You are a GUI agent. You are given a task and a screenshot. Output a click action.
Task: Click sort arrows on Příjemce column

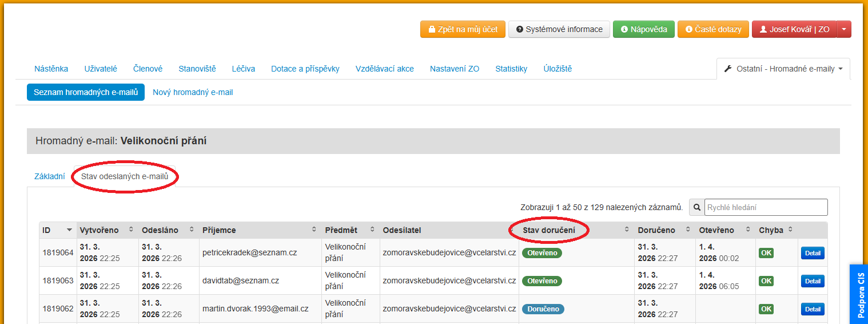(x=314, y=230)
